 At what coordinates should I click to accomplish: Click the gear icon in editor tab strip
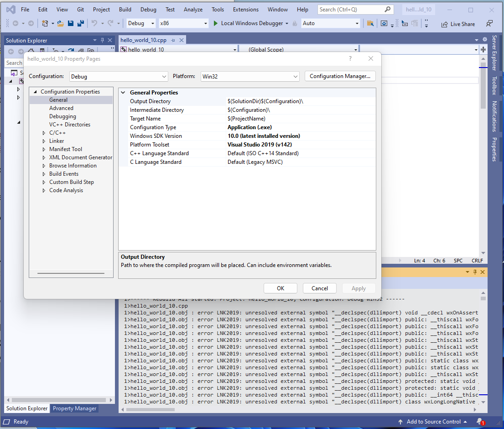[485, 40]
